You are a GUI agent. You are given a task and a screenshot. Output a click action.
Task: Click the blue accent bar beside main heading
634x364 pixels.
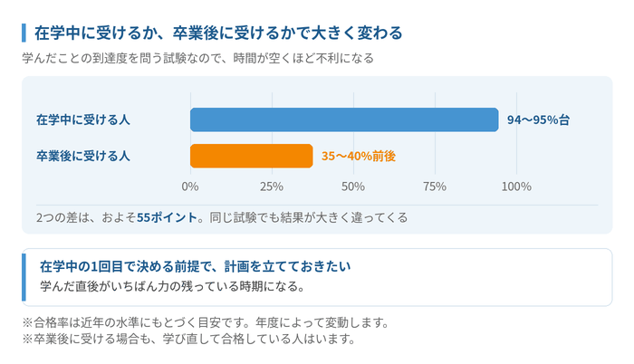coord(24,33)
